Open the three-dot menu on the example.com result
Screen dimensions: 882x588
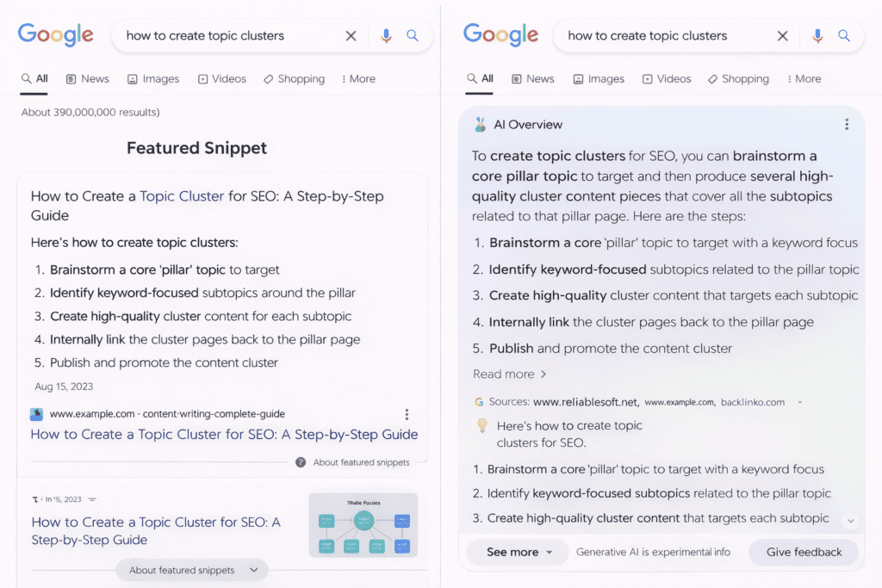[x=406, y=415]
